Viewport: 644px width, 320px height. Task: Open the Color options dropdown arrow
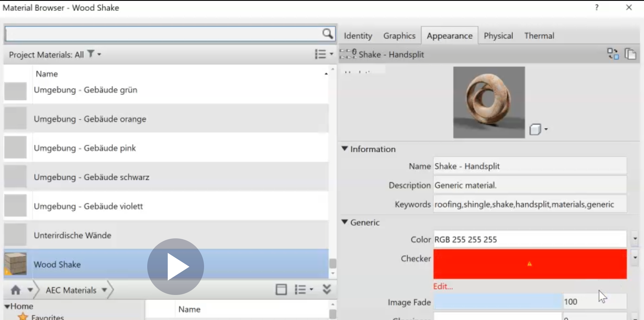tap(635, 239)
